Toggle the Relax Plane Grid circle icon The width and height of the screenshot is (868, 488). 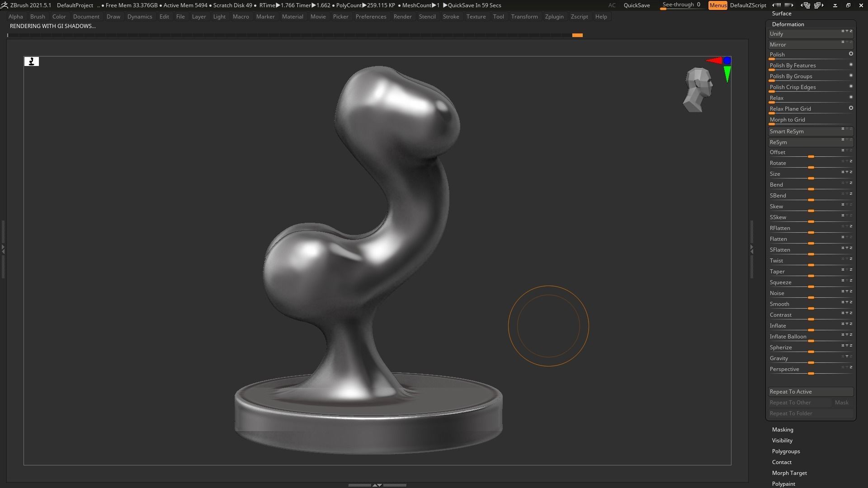[851, 108]
